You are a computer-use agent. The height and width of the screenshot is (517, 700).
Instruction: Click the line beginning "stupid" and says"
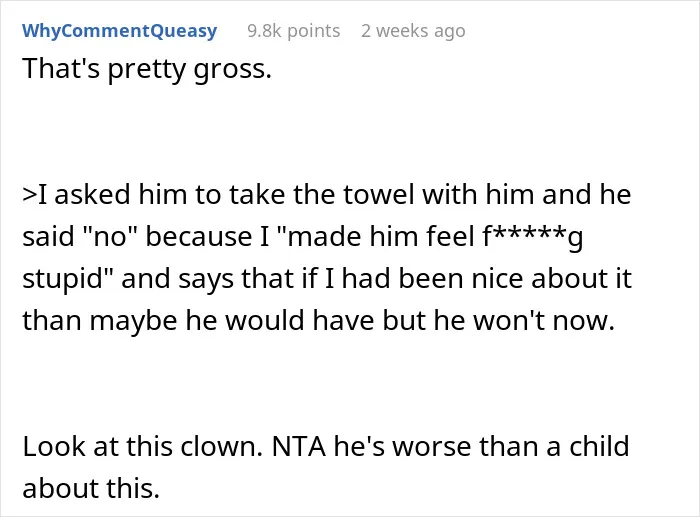click(327, 279)
